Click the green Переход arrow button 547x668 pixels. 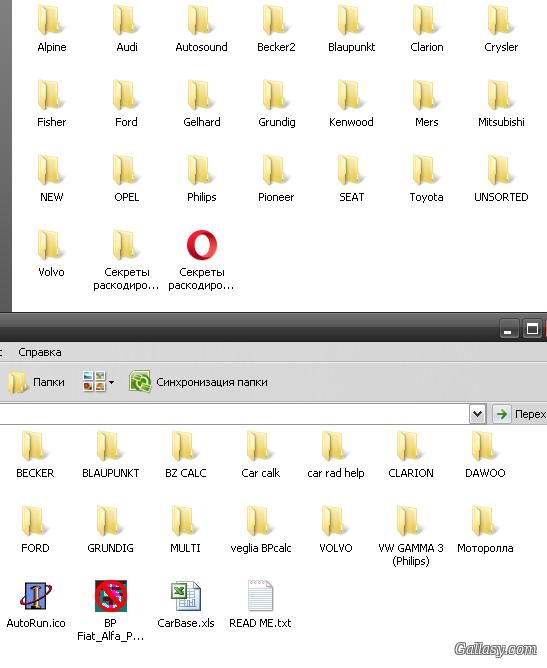click(501, 414)
